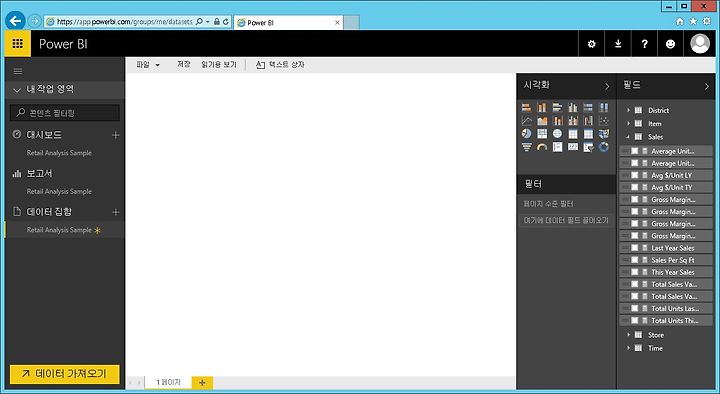Image resolution: width=720 pixels, height=394 pixels.
Task: Select the clustered column chart visualization
Action: click(x=573, y=107)
